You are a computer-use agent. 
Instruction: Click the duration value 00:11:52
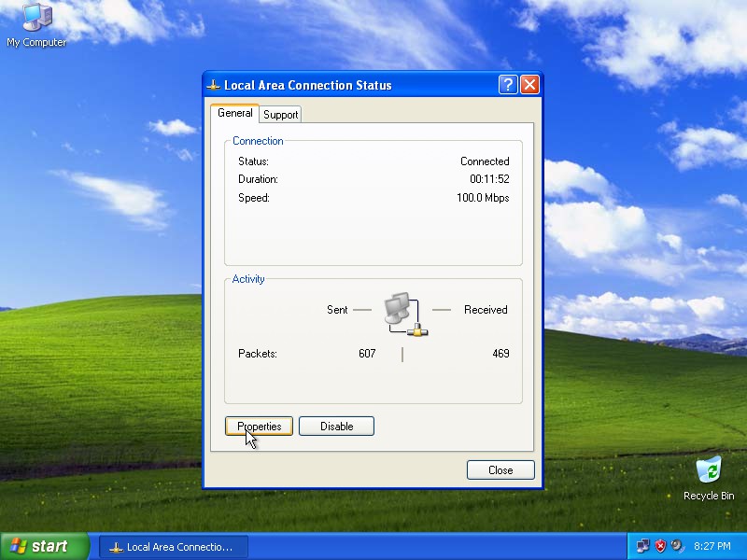489,179
